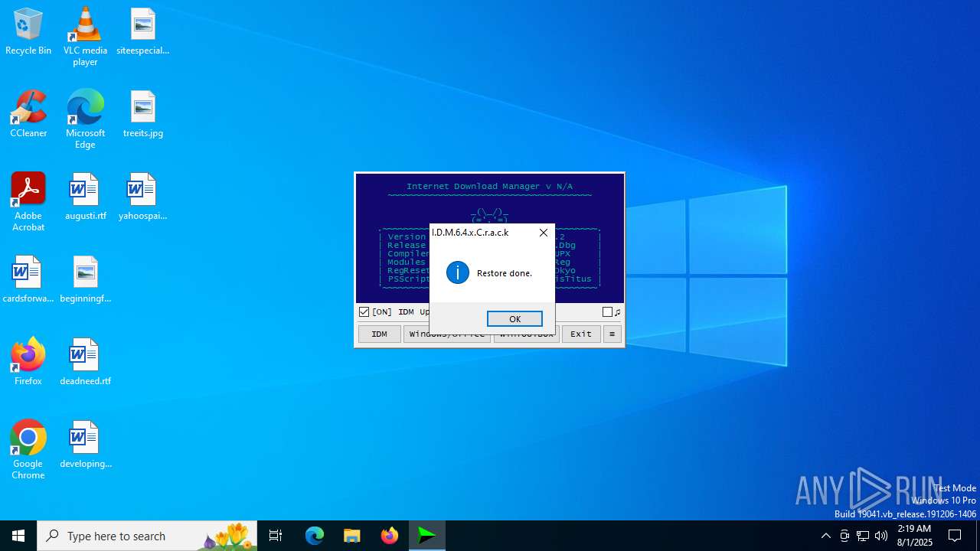The width and height of the screenshot is (980, 551).
Task: Open CCleaner desktop shortcut
Action: [28, 114]
